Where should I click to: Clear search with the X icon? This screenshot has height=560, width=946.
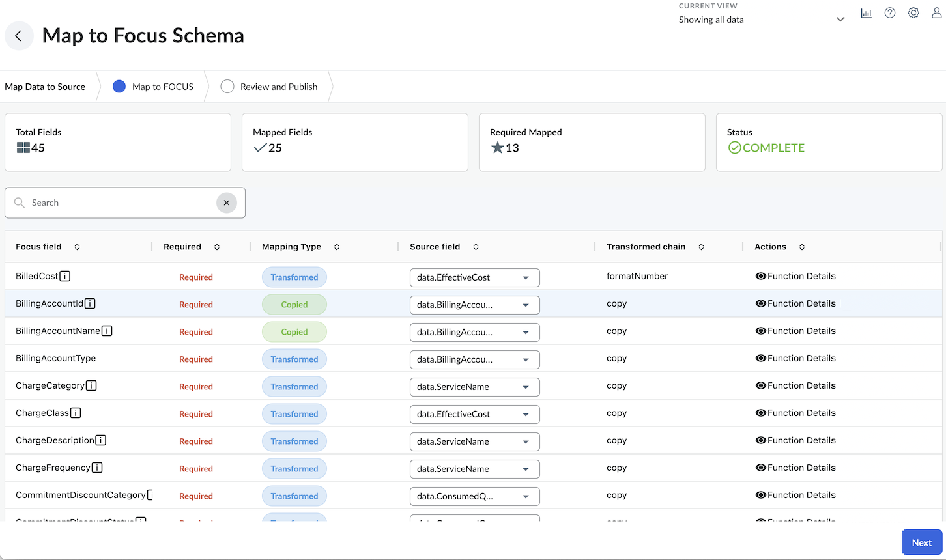point(227,203)
